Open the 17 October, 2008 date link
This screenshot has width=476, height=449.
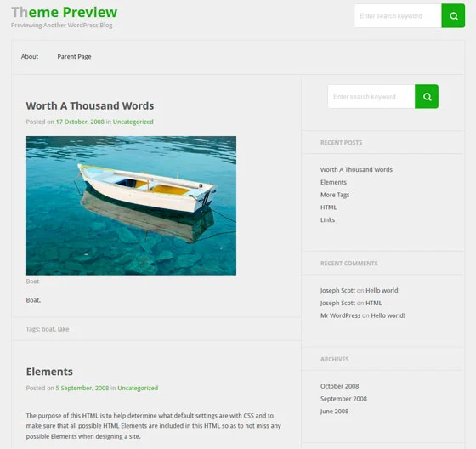point(80,122)
